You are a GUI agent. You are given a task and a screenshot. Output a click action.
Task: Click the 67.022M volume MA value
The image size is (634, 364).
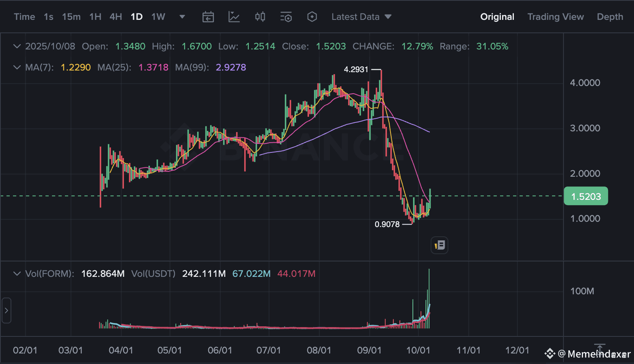coord(251,274)
